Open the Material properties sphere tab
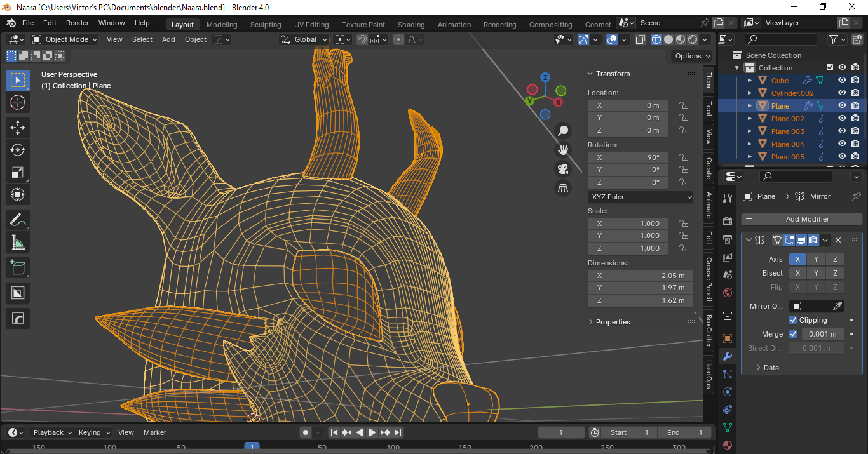Image resolution: width=868 pixels, height=454 pixels. 728,445
